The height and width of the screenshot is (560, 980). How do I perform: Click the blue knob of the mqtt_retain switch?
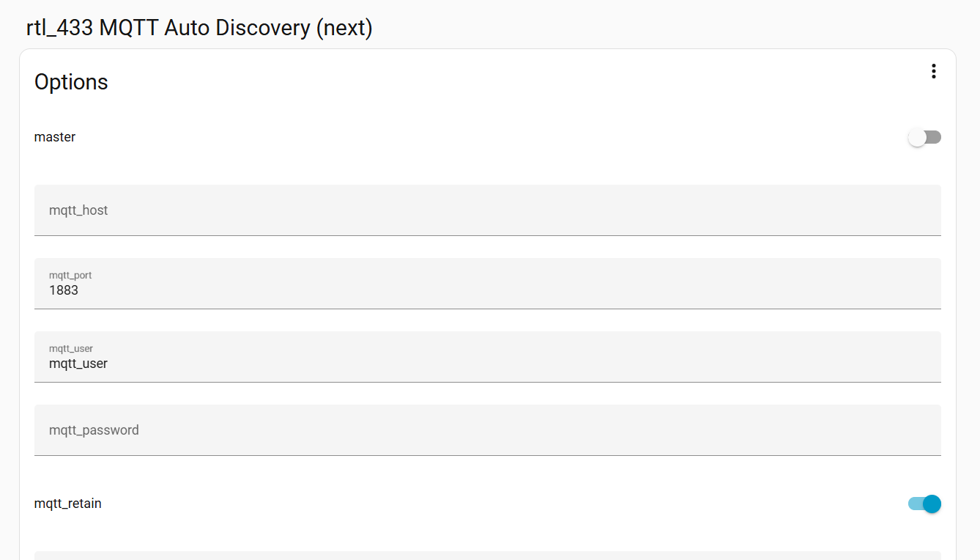tap(932, 504)
